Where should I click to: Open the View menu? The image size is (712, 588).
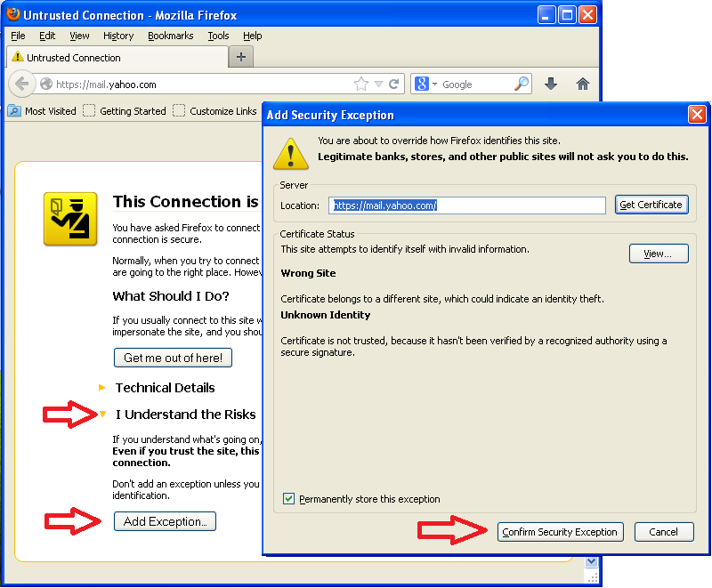tap(79, 36)
